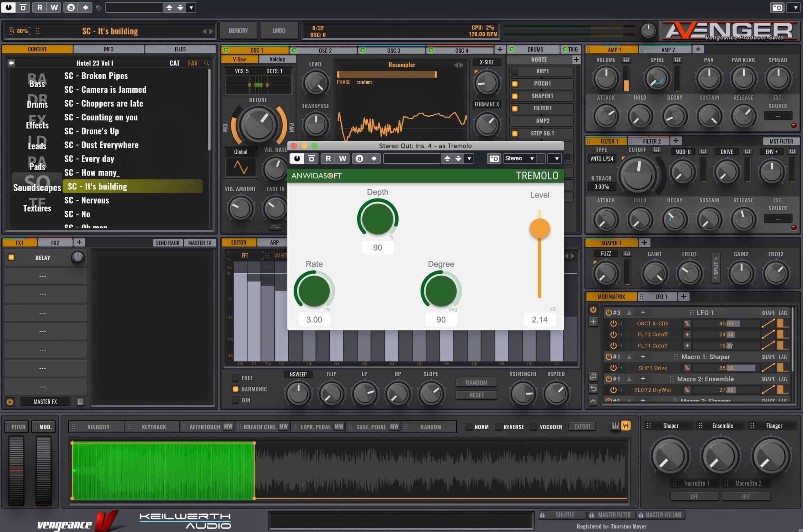Add a new oscillator with the plus after OSC 4

pos(500,50)
